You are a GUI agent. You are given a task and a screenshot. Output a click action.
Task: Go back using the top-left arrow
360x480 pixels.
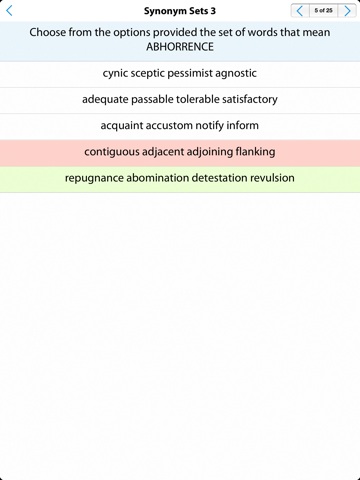click(9, 11)
